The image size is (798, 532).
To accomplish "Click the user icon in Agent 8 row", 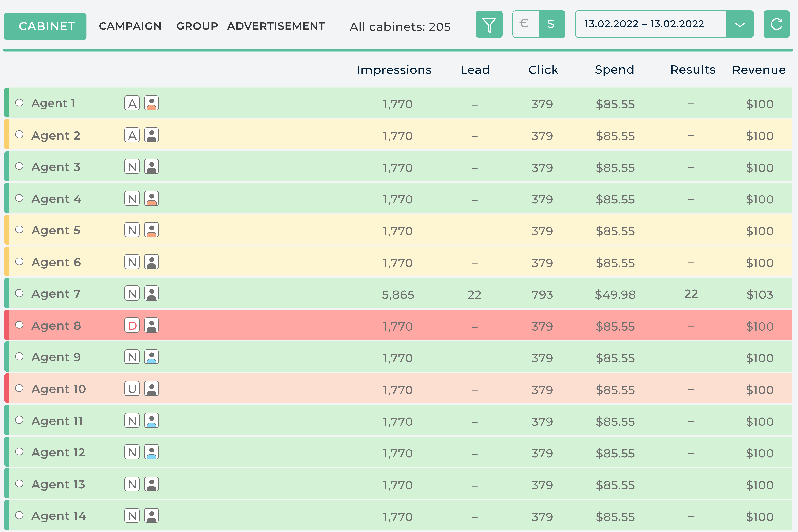I will click(x=151, y=325).
